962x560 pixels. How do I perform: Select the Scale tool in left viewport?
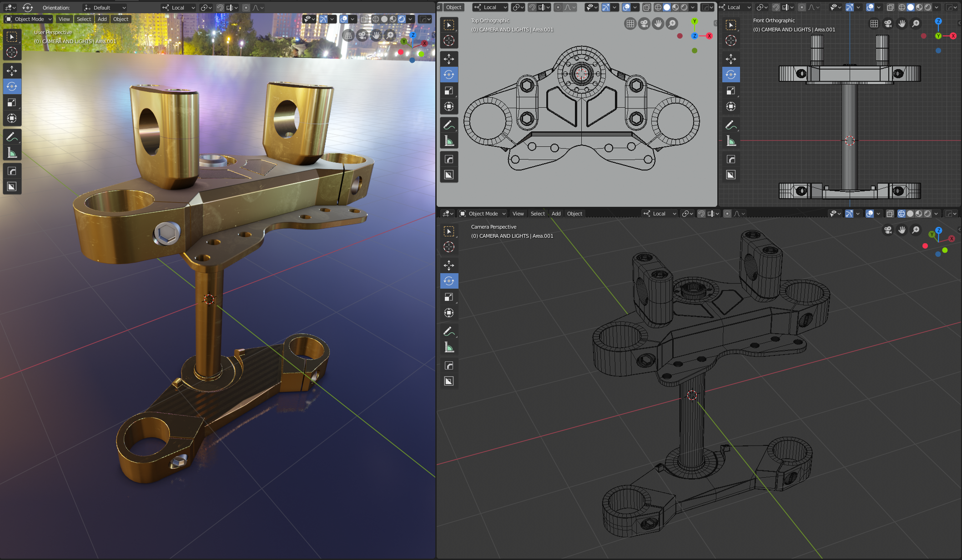tap(12, 102)
